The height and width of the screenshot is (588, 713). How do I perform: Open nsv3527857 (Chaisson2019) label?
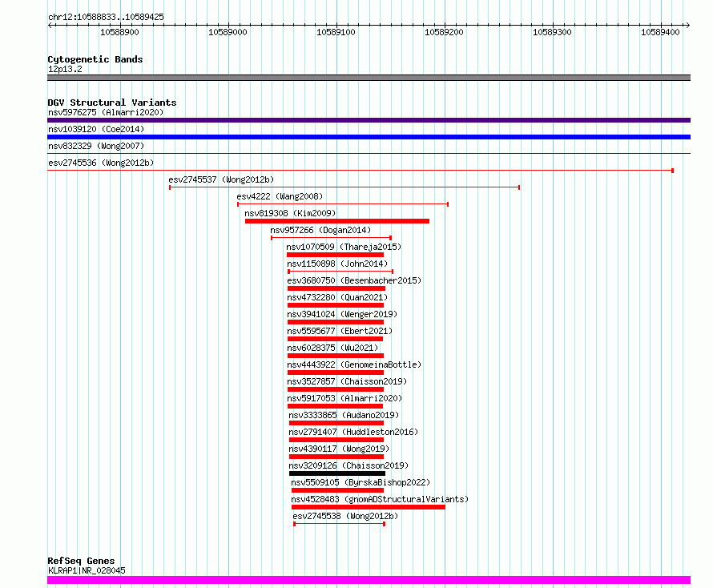pos(347,381)
